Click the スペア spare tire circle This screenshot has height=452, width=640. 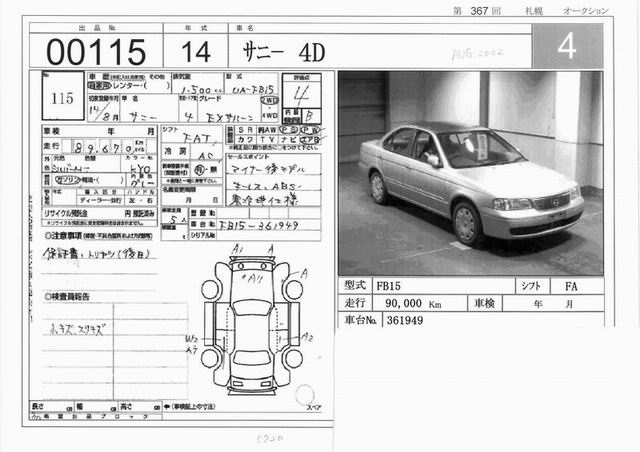304,394
